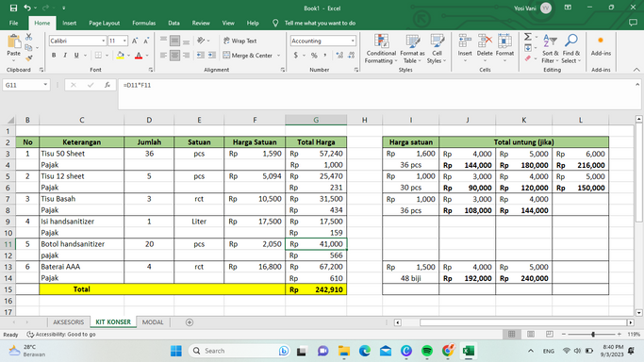Switch to Normal view in the status bar
Image resolution: width=644 pixels, height=362 pixels.
[x=511, y=334]
